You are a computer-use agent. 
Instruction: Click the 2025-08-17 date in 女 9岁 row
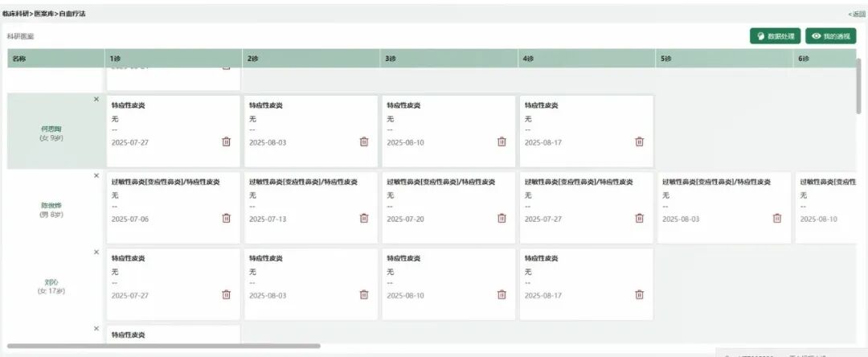[x=543, y=142]
